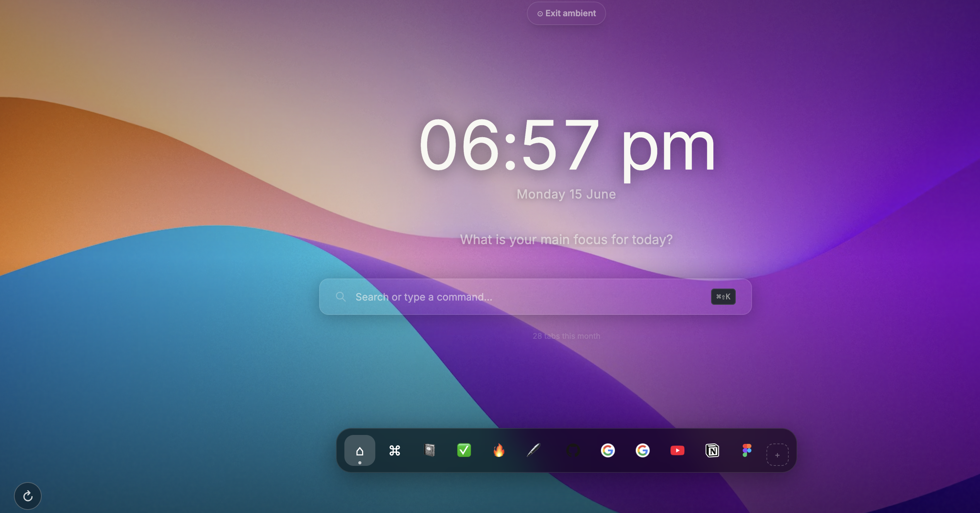
Task: Launch the GitHub shortcut in the dock
Action: pos(573,450)
